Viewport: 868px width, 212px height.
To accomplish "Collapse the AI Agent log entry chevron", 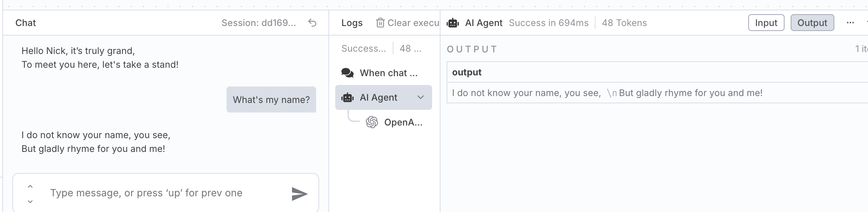I will pos(421,97).
